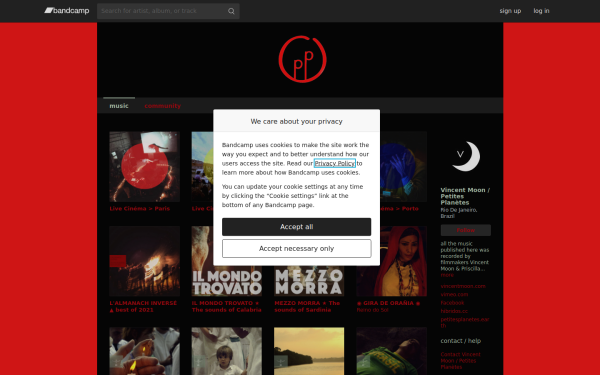600x375 pixels.
Task: Click the Live Cinéma > Paris title
Action: pos(140,209)
